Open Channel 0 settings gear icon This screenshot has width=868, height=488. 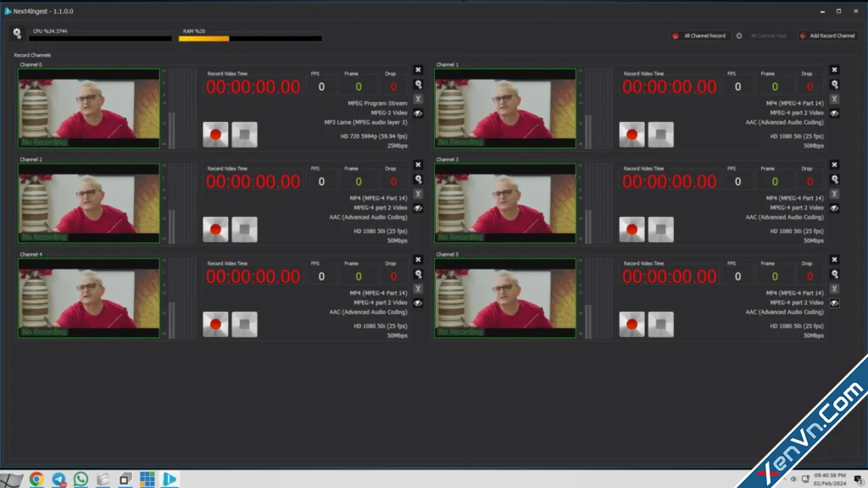[x=418, y=84]
